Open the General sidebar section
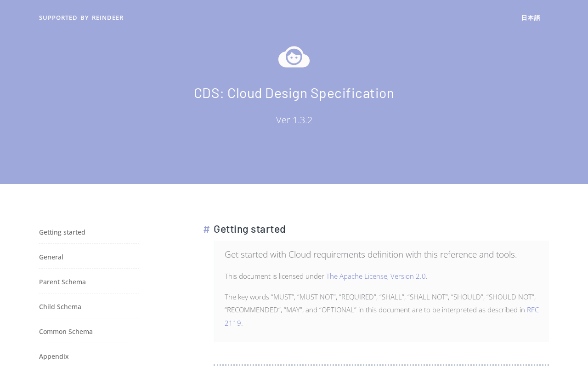 click(51, 257)
